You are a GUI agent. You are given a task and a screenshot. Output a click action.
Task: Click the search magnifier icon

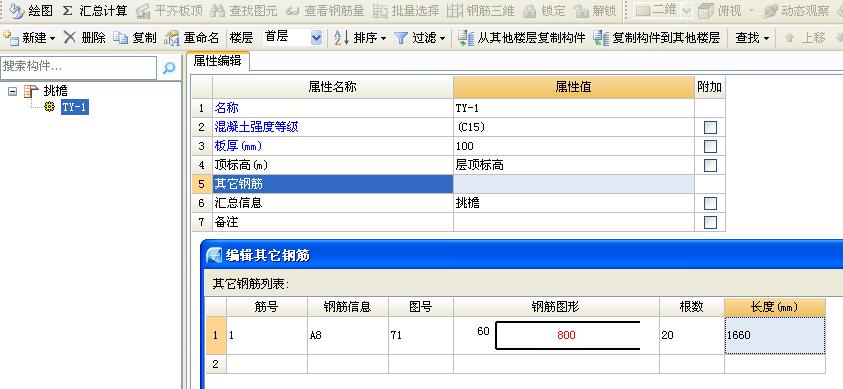[169, 68]
